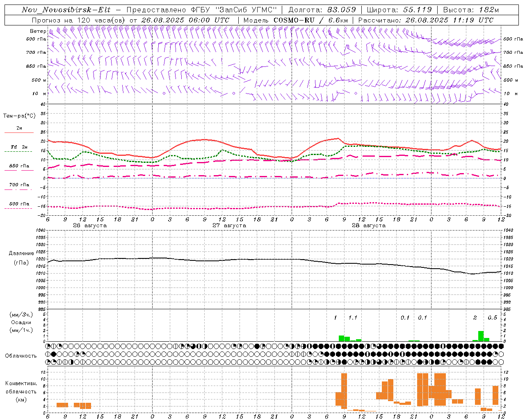Click the 'Ветер' wind panel label
The image size is (525, 420).
point(38,31)
